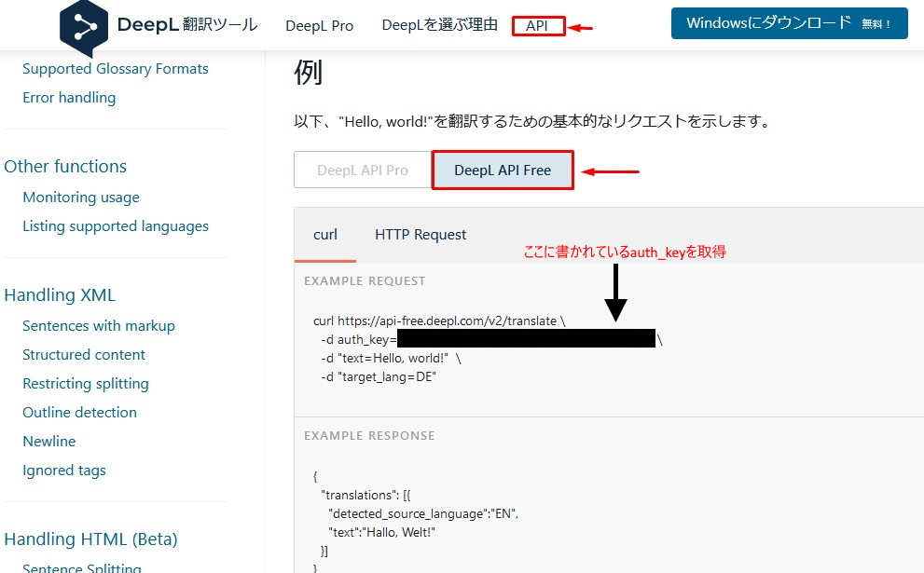Open Restricting splitting link
This screenshot has height=573, width=924.
pyautogui.click(x=86, y=383)
